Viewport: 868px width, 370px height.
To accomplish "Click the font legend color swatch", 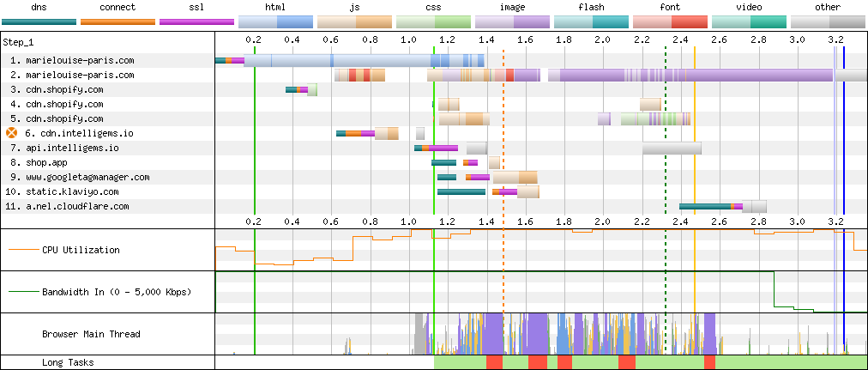I will click(670, 21).
